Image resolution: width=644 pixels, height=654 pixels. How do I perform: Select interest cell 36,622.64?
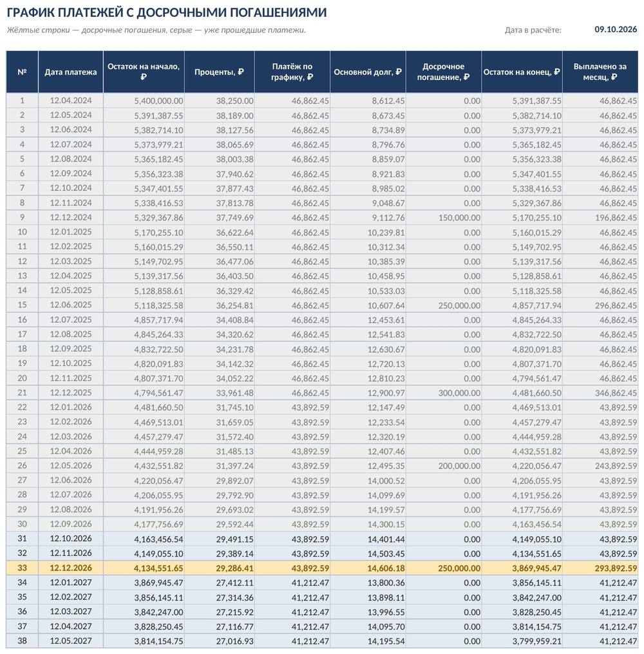[219, 232]
